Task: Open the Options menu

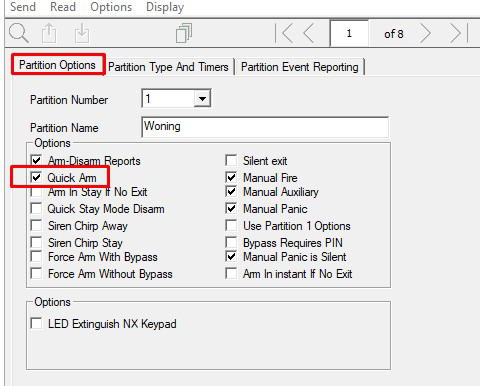Action: click(111, 7)
